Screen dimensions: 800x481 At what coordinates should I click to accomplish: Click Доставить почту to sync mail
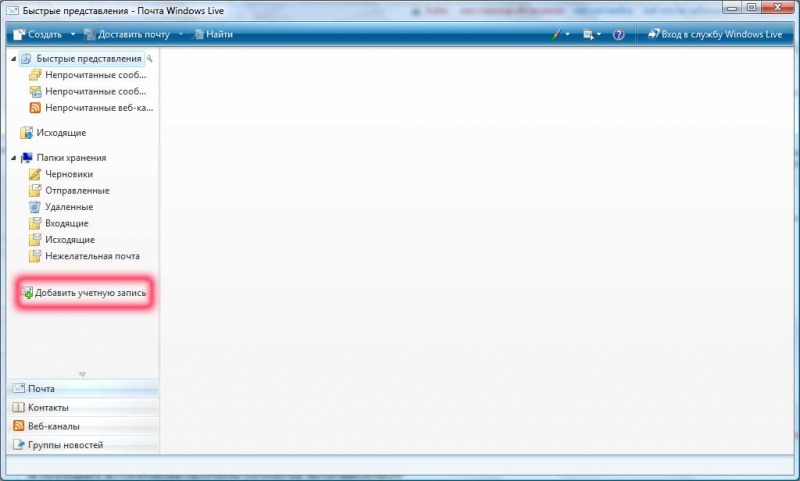click(132, 34)
